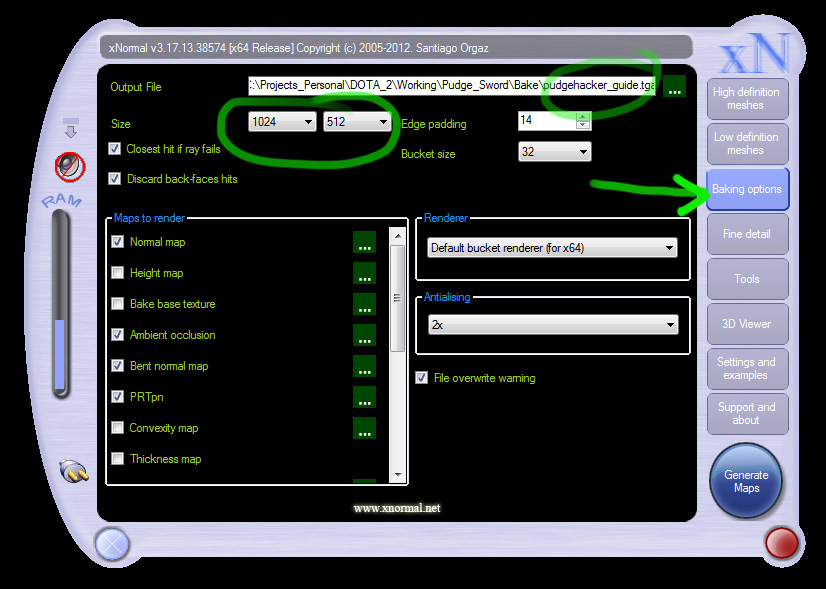Click the xN logo
The width and height of the screenshot is (826, 589).
[x=757, y=53]
